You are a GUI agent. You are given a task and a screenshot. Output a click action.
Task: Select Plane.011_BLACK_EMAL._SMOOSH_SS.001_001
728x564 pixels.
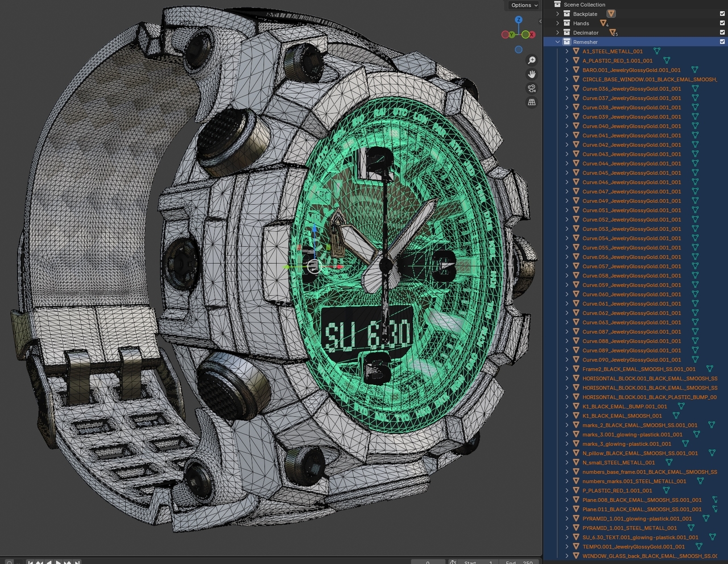pos(642,509)
